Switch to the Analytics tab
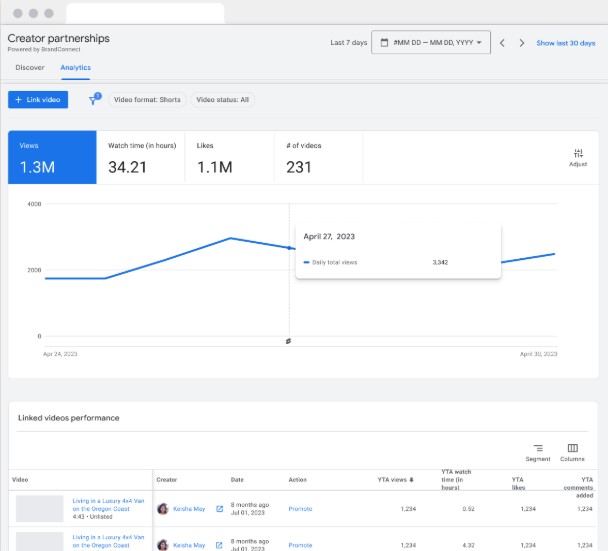Viewport: 608px width, 551px height. tap(75, 68)
